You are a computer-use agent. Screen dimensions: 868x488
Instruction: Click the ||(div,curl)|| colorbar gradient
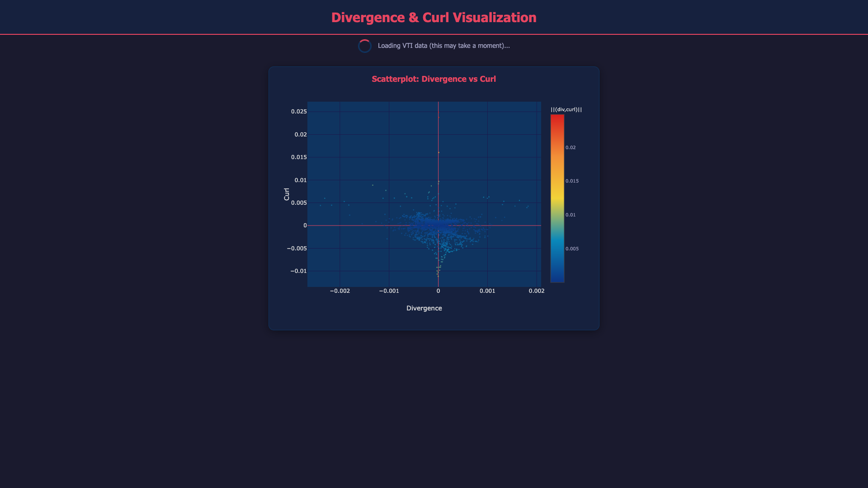(x=557, y=198)
